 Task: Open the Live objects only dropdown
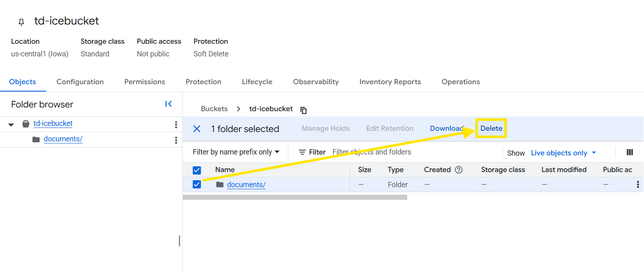tap(563, 153)
